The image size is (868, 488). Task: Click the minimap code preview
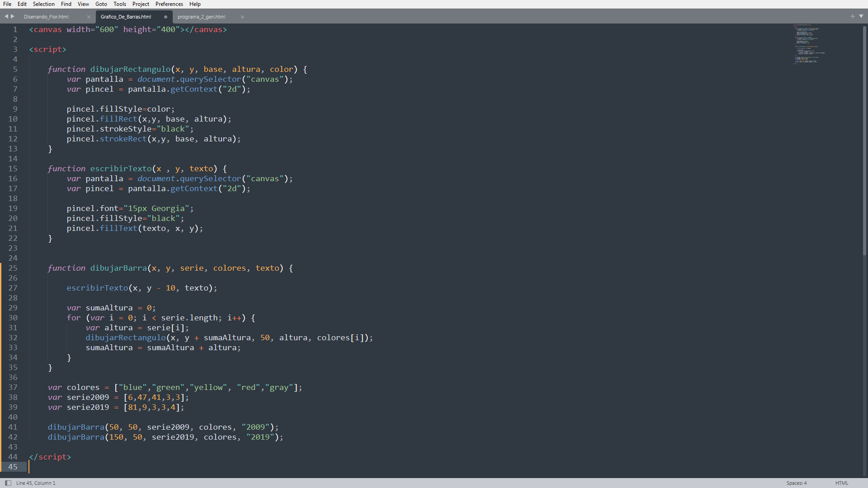tap(809, 44)
